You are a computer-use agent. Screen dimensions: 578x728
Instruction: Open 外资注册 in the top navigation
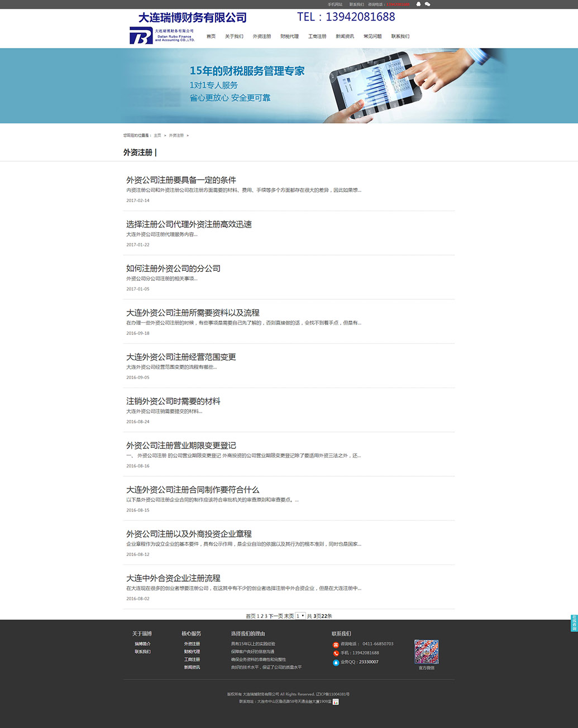[x=261, y=36]
